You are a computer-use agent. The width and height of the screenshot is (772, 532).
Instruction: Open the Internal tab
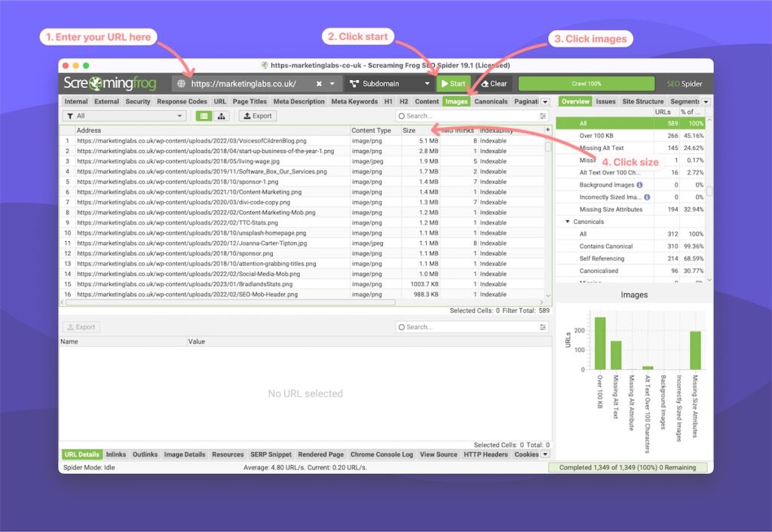[x=76, y=102]
